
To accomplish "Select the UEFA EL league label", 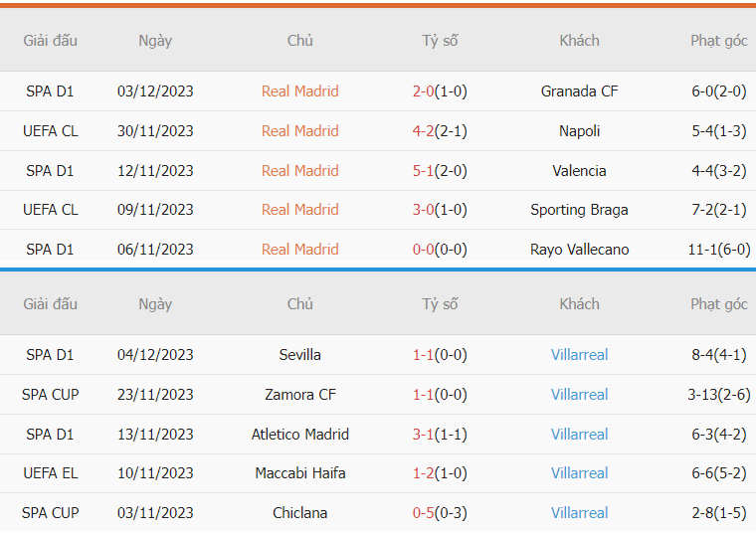I will point(50,473).
